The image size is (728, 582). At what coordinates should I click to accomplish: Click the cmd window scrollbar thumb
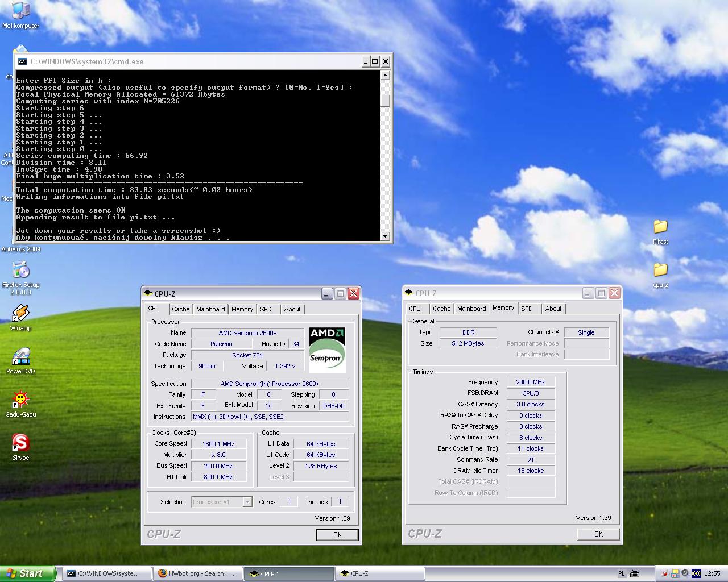coord(385,101)
